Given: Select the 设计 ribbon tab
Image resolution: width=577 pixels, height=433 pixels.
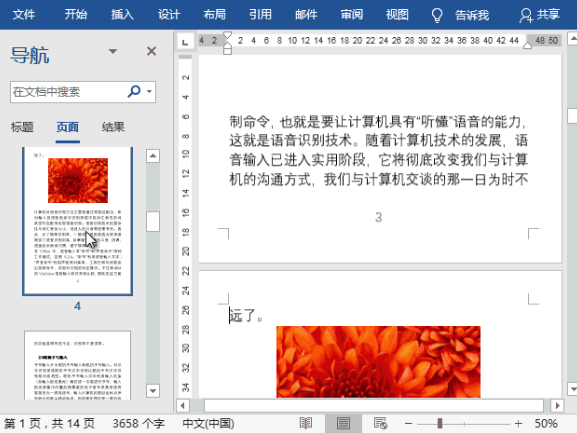Looking at the screenshot, I should [169, 15].
